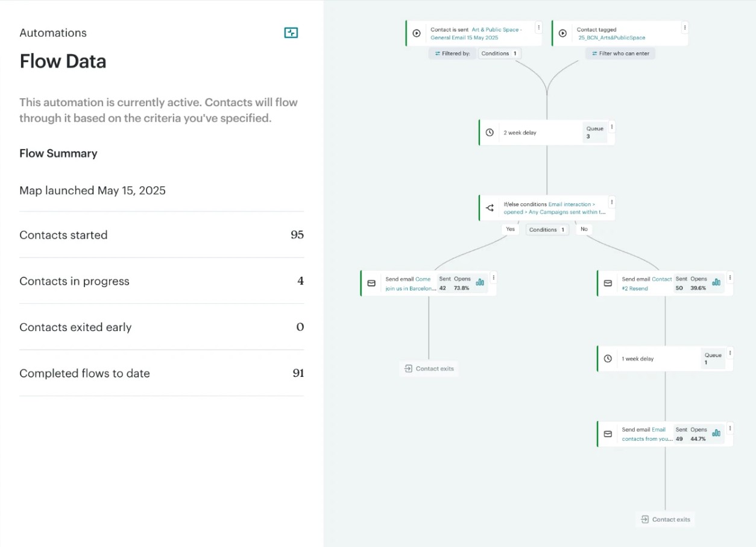Viewport: 756px width, 547px height.
Task: Open kebab menu on 'Email contacts from you' node
Action: (x=730, y=428)
